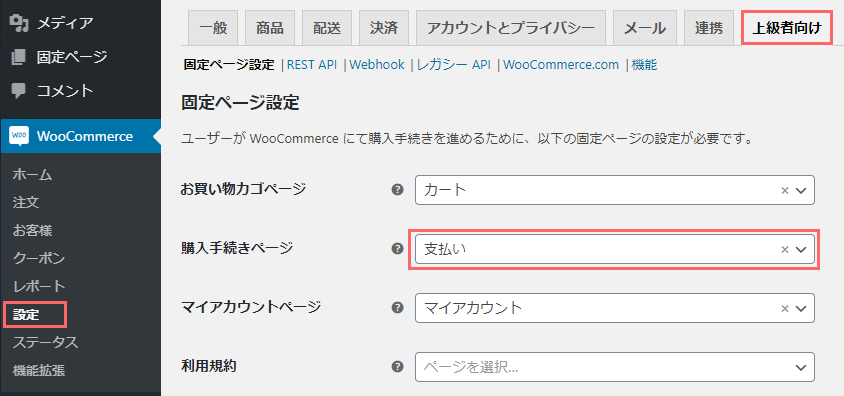
Task: Clear the マイアカウント selection with the x
Action: (785, 308)
